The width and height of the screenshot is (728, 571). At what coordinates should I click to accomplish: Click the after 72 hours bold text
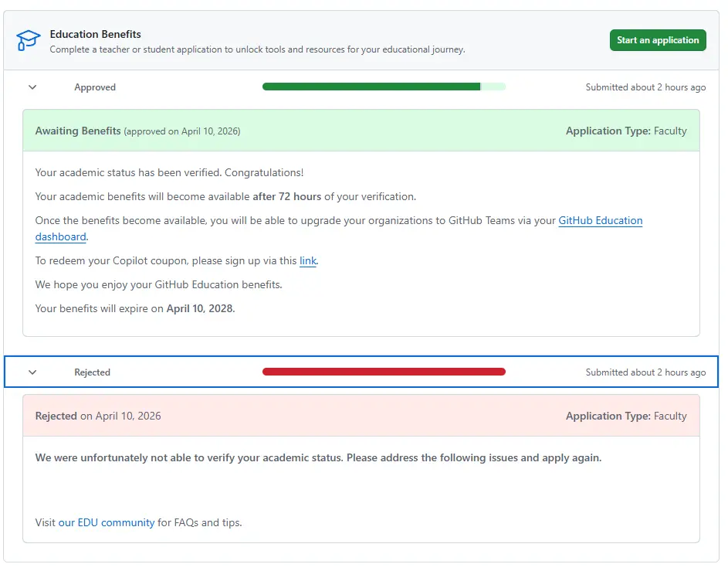coord(286,196)
